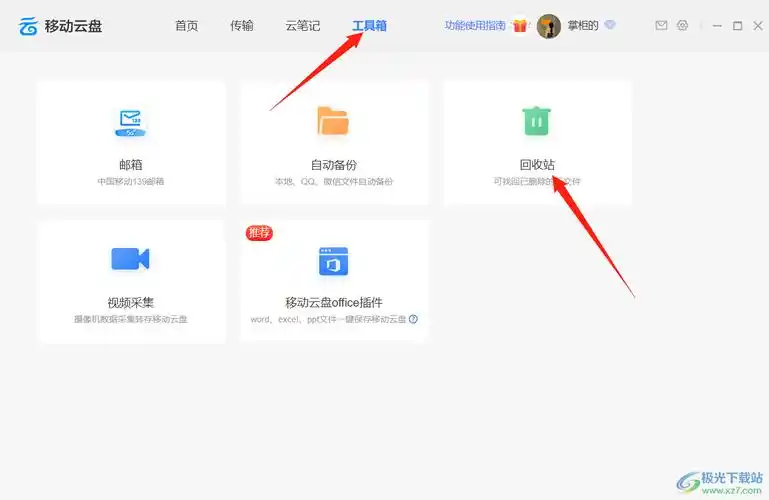This screenshot has height=500, width=769.
Task: Click the 移动云盘office插件 card title
Action: click(333, 302)
